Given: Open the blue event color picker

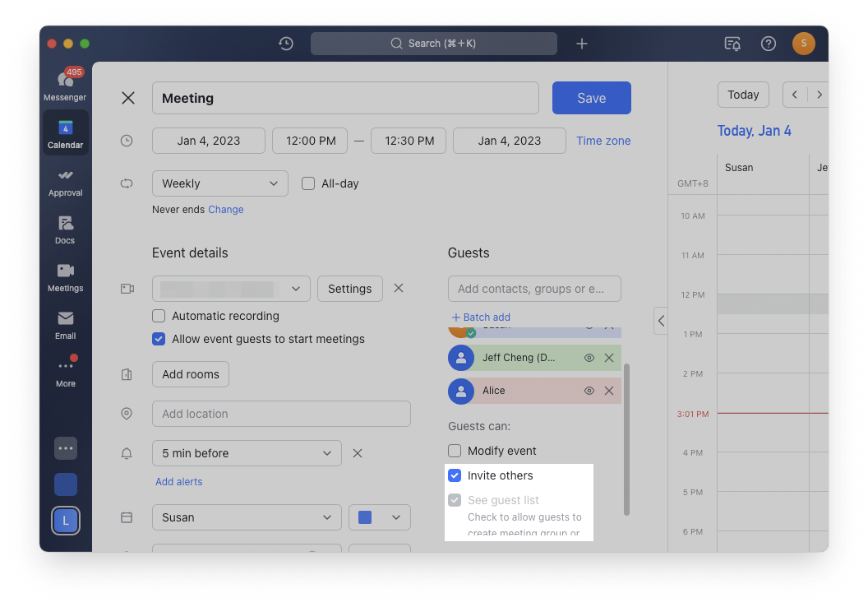Looking at the screenshot, I should click(379, 517).
